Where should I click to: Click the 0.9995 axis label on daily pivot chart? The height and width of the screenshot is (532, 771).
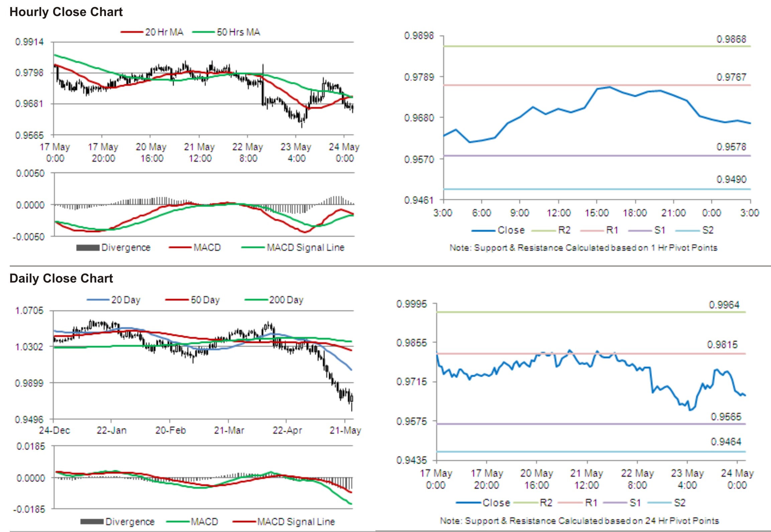(x=412, y=304)
